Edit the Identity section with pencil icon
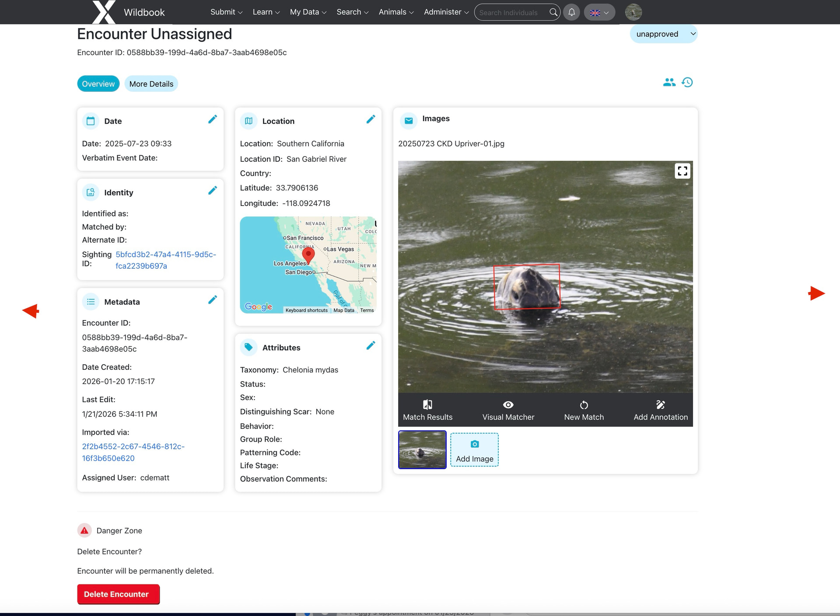Viewport: 840px width, 616px height. tap(213, 191)
